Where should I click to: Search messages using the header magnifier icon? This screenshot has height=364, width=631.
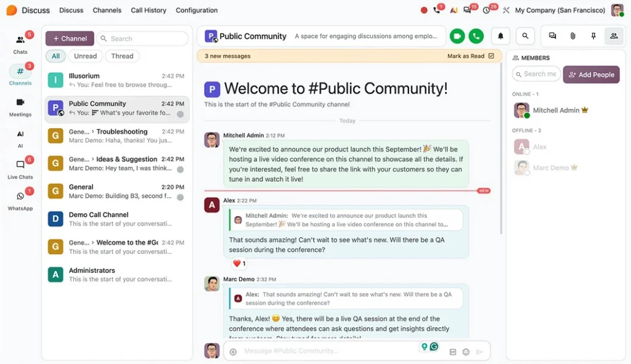[525, 36]
